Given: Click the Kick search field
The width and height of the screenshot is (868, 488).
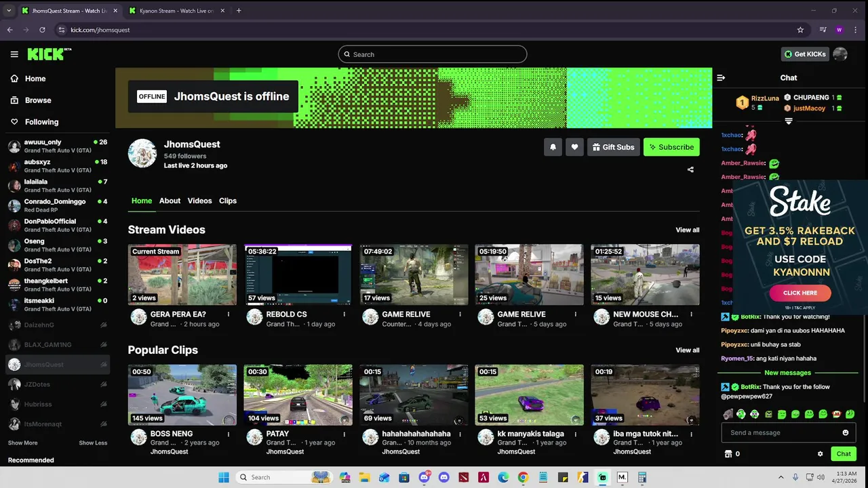Looking at the screenshot, I should click(433, 54).
